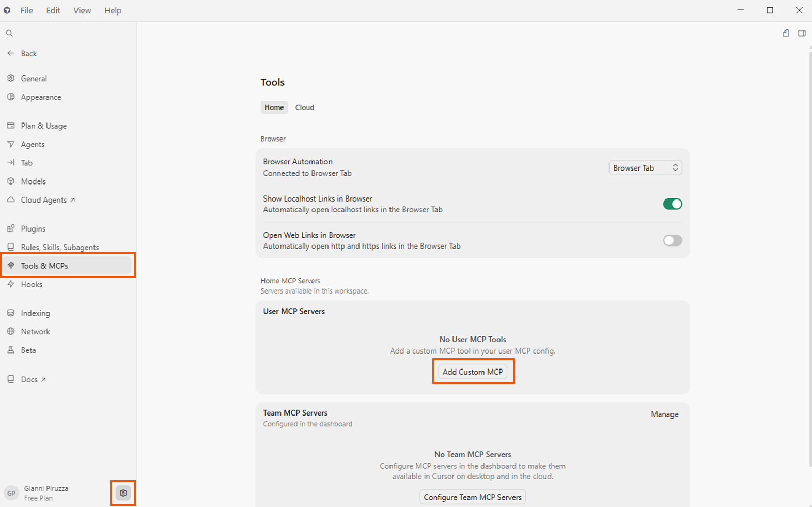This screenshot has height=507, width=812.
Task: Toggle the panel layout icon at top right
Action: pos(802,33)
